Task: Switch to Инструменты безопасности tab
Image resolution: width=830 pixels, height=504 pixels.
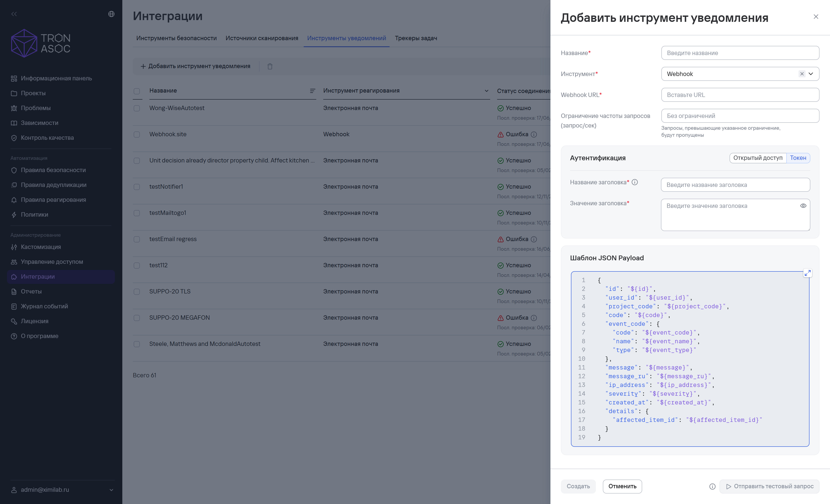Action: (x=176, y=38)
